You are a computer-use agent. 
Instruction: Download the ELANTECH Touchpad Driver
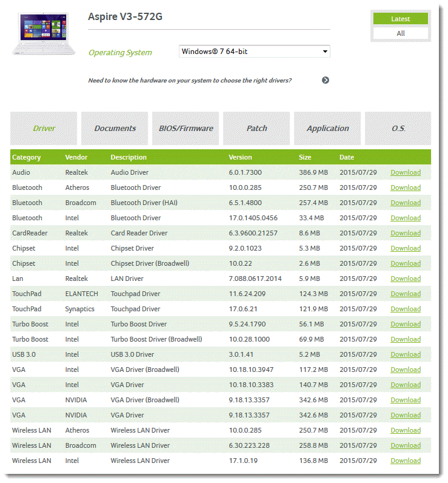click(406, 294)
